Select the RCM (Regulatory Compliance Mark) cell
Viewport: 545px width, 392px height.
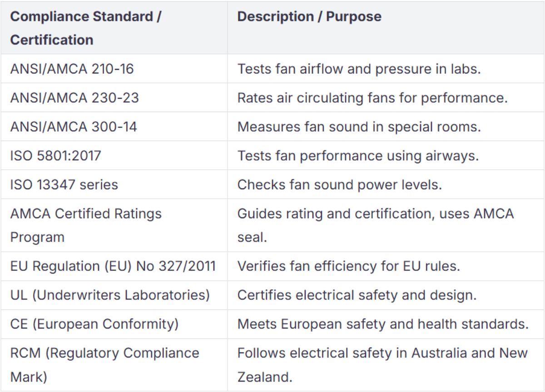[x=104, y=365]
